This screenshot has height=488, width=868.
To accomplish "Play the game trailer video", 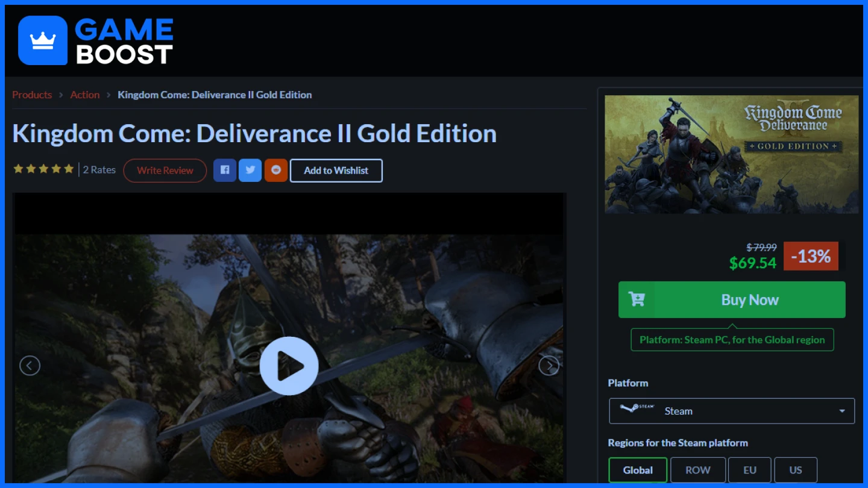I will (289, 366).
